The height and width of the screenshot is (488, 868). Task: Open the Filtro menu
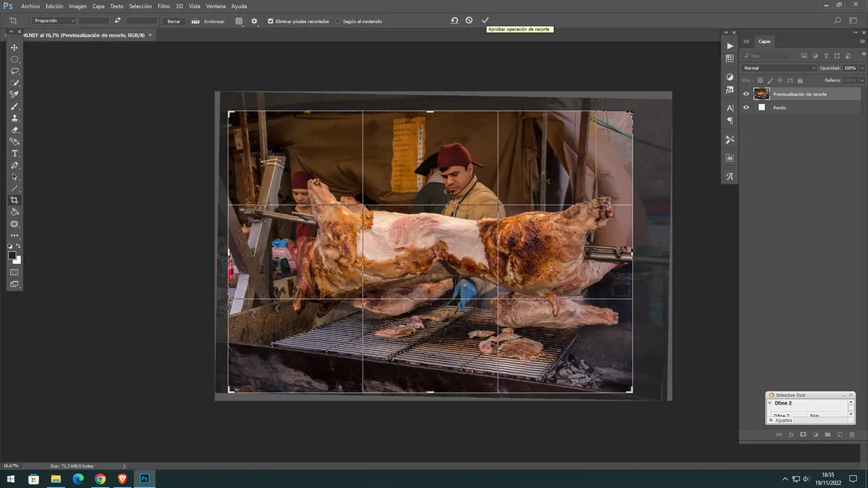click(x=163, y=6)
